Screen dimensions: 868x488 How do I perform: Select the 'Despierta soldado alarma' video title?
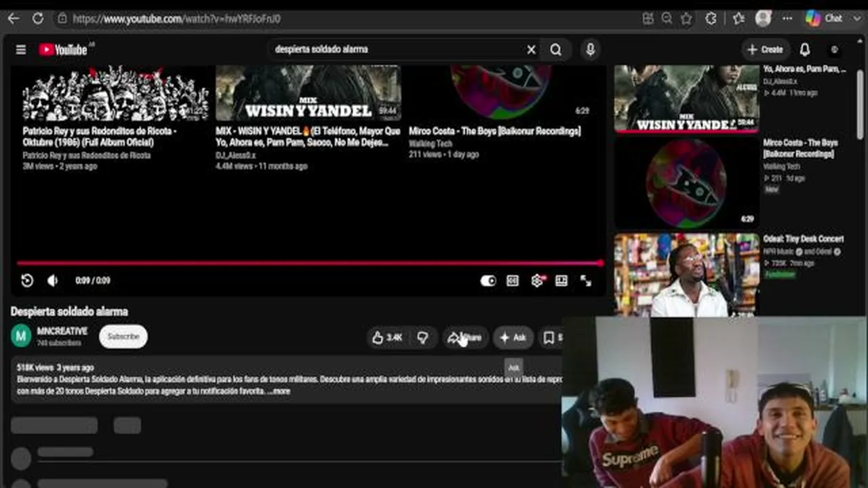(69, 312)
